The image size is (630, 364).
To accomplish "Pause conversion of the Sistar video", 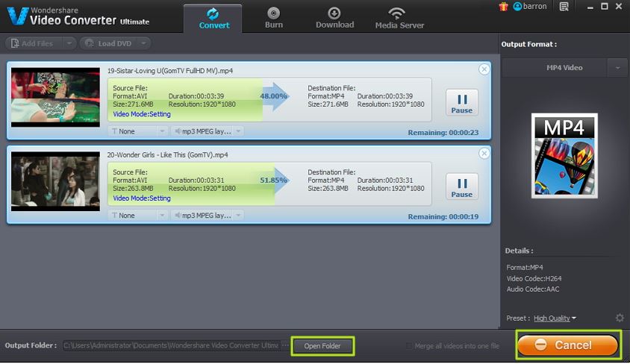I will pos(461,103).
